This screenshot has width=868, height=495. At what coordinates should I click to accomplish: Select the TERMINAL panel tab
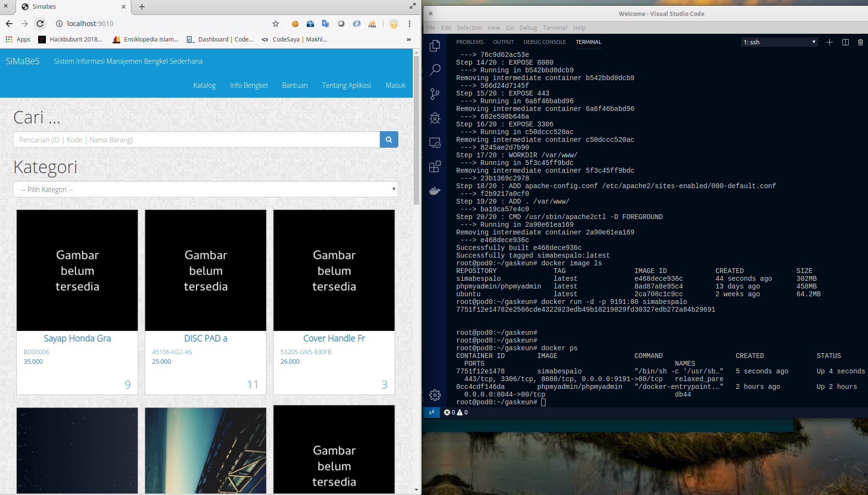click(588, 42)
